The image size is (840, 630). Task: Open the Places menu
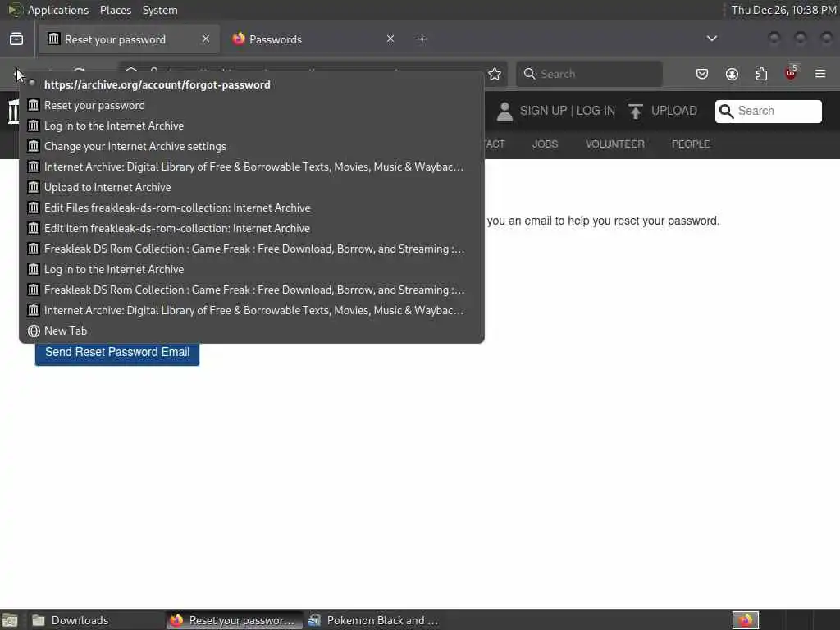coord(115,10)
